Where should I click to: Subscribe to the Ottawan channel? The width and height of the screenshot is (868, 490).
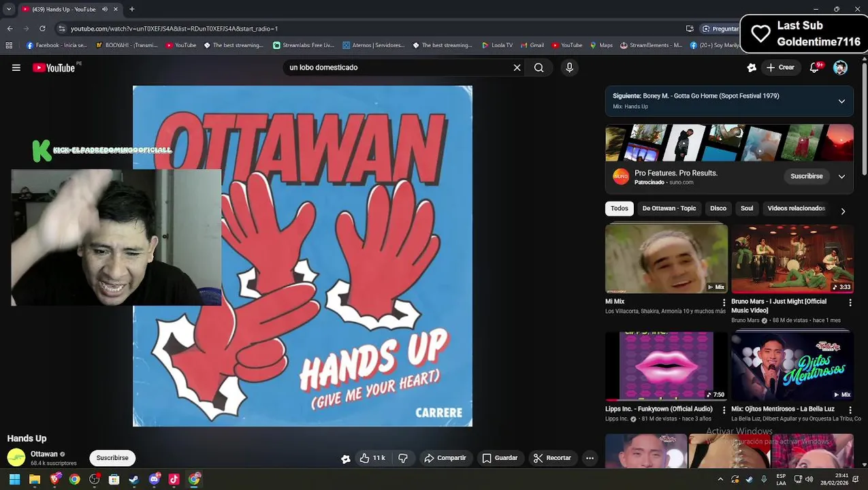pos(112,458)
